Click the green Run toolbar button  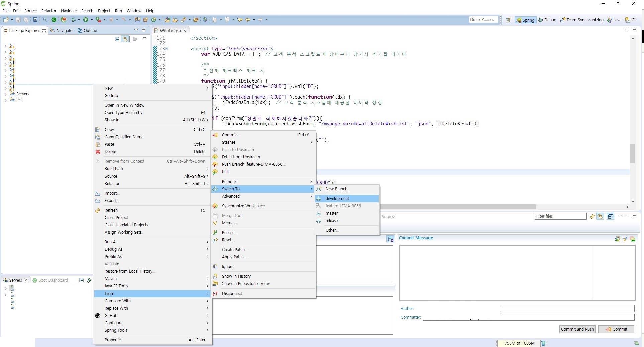tap(86, 20)
